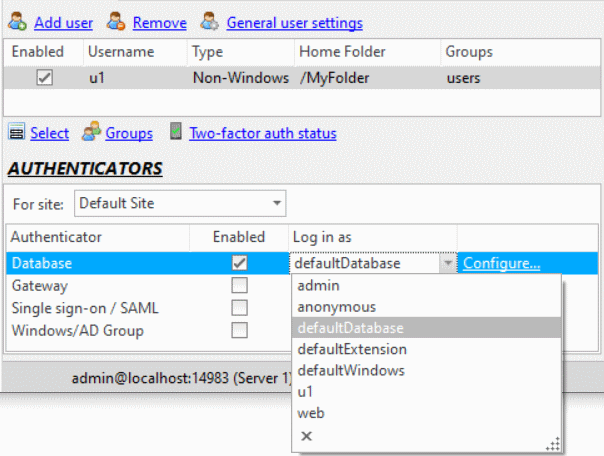The height and width of the screenshot is (456, 604).
Task: Uncheck the Database authenticator checkbox
Action: pos(239,264)
